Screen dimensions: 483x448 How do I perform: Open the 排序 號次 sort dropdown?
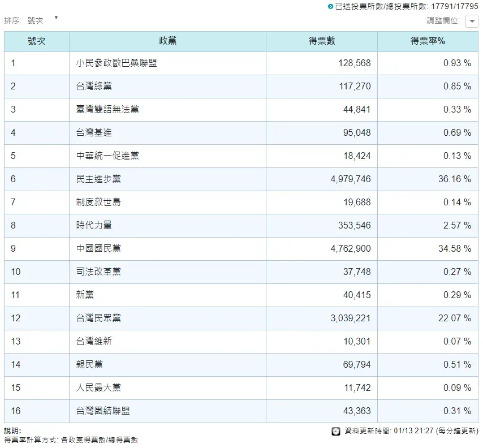tap(42, 20)
